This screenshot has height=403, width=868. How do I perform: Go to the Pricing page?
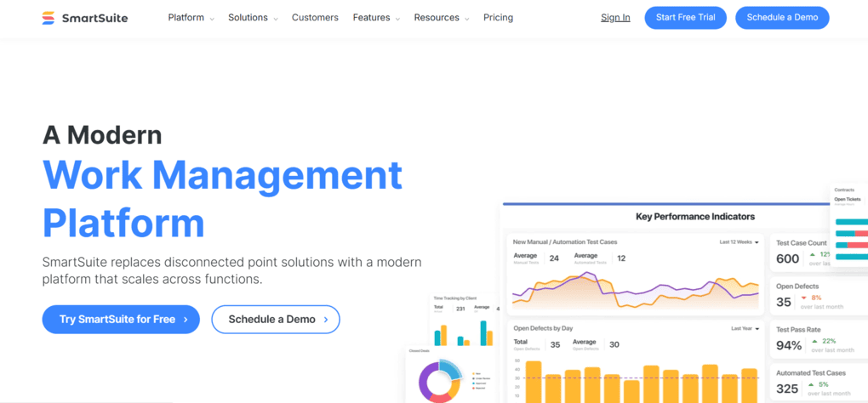pos(498,18)
